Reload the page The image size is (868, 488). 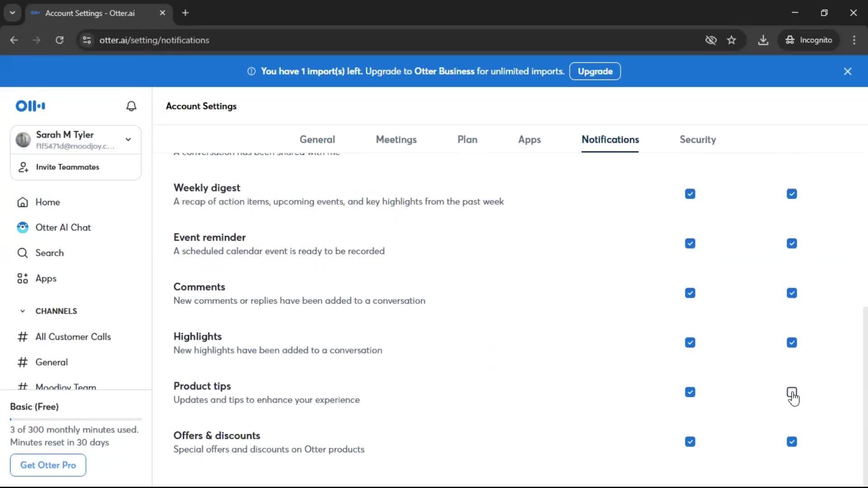tap(59, 40)
